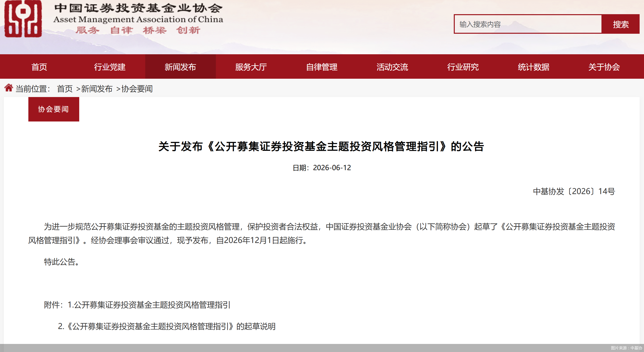Screen dimensions: 644x352
Task: Focus the 输入搜索内容 search field
Action: point(528,24)
